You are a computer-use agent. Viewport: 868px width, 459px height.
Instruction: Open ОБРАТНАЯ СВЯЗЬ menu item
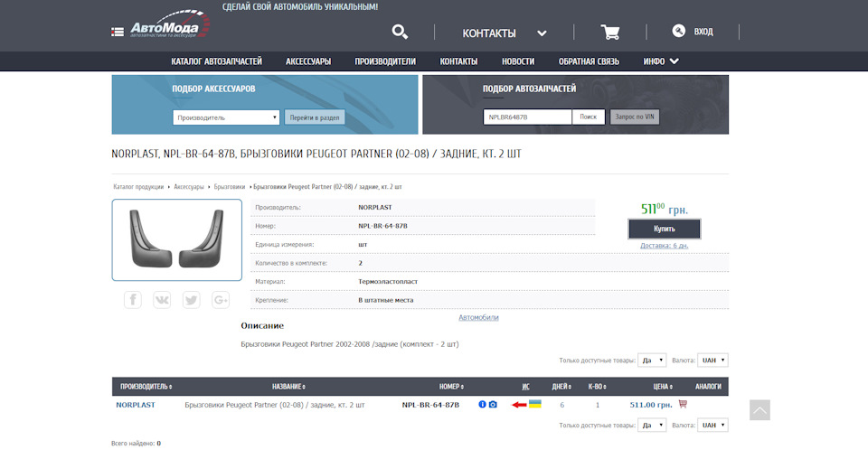coord(589,61)
